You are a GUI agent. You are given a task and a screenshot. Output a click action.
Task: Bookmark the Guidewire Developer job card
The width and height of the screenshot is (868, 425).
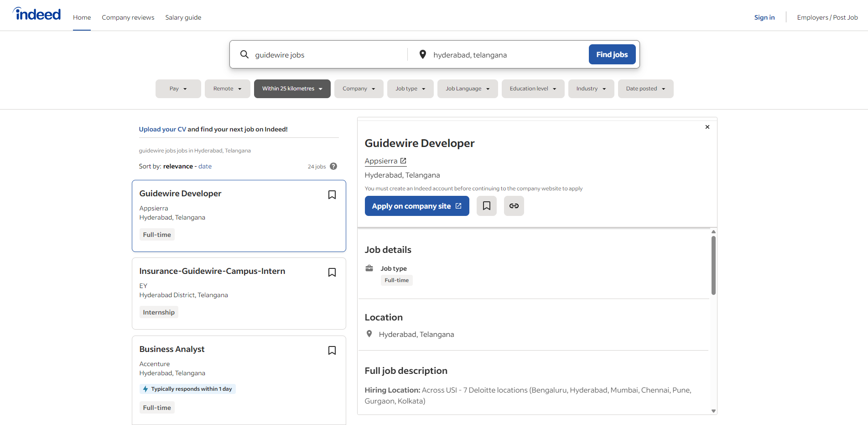pyautogui.click(x=332, y=195)
